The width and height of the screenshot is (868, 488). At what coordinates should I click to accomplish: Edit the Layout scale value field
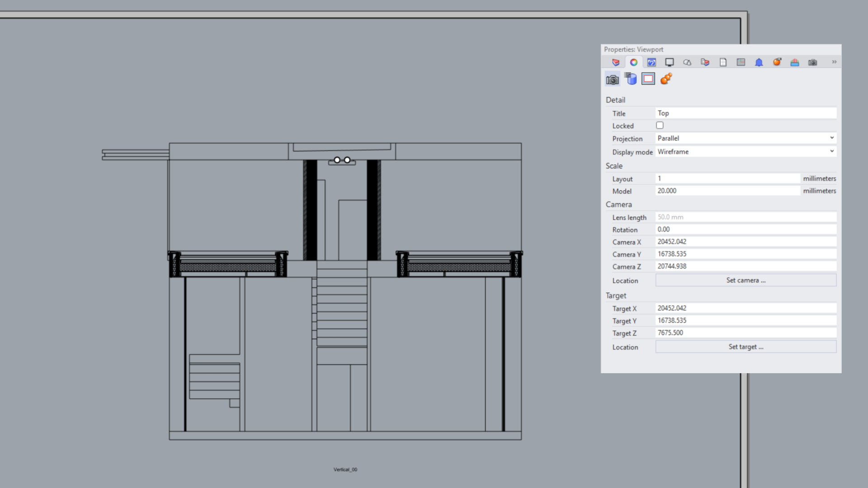point(728,178)
